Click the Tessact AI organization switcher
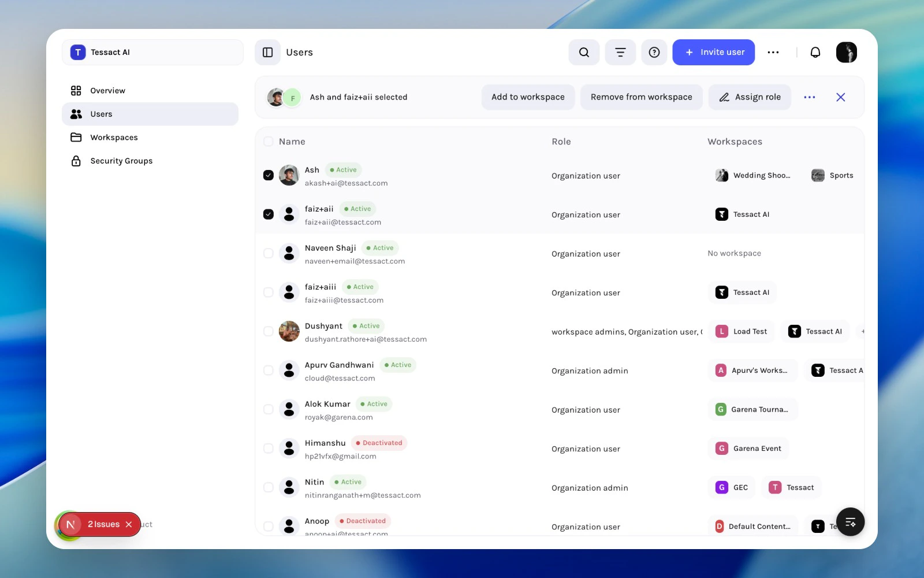924x578 pixels. point(152,53)
